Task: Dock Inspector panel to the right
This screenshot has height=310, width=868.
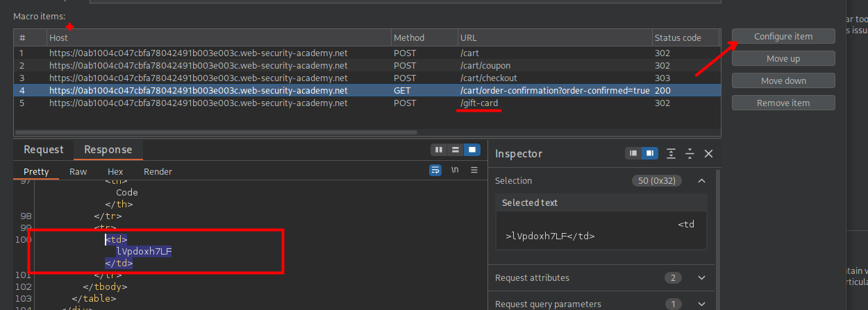Action: [x=650, y=153]
